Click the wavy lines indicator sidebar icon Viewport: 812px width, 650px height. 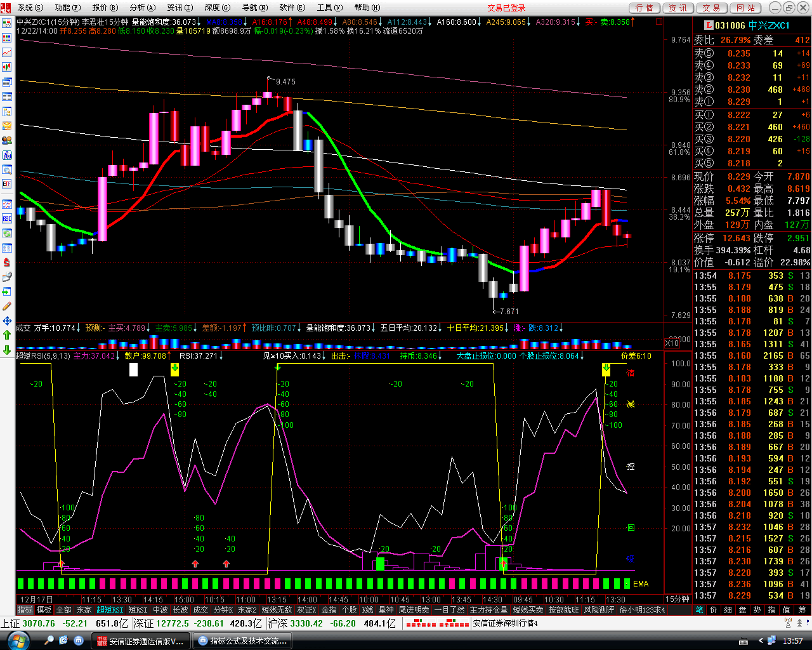7,204
